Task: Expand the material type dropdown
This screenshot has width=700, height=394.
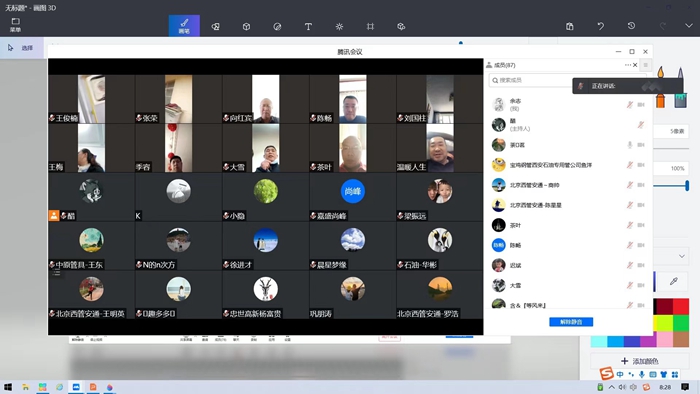Action: click(682, 256)
